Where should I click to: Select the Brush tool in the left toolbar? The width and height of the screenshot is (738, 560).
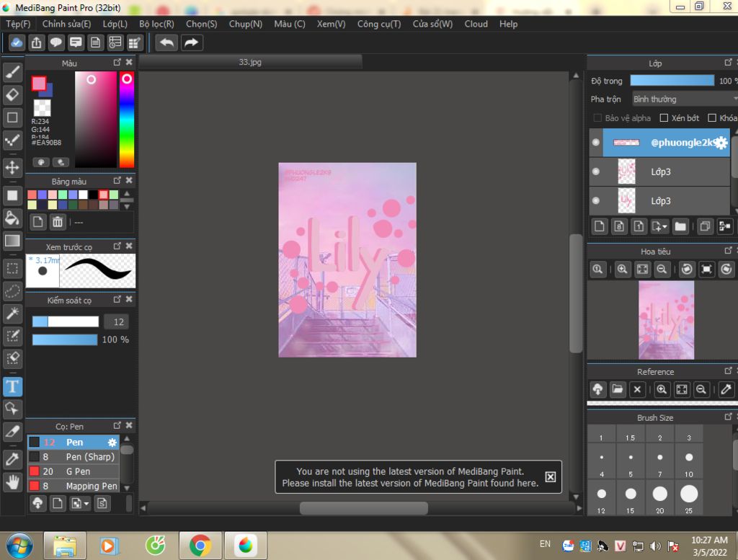coord(13,71)
